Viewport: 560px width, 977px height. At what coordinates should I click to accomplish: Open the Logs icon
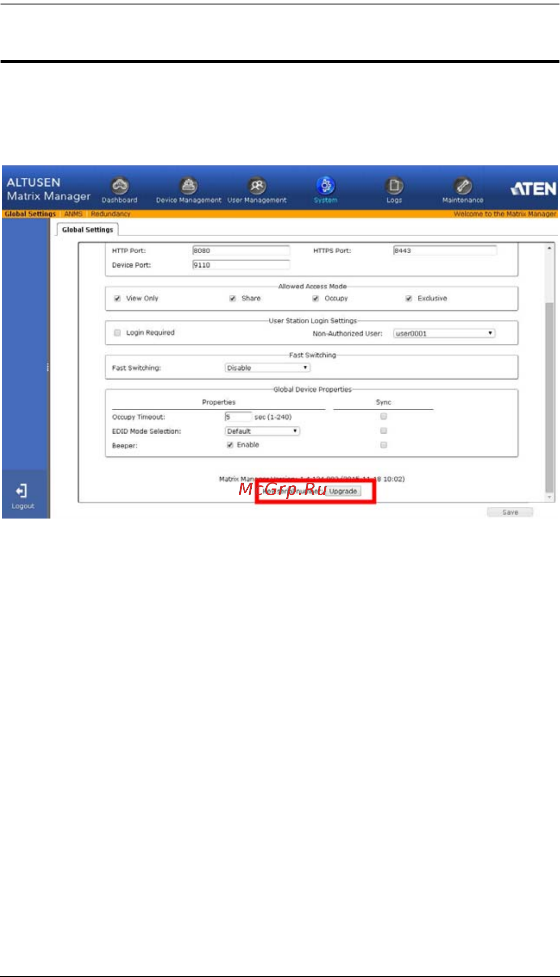coord(394,186)
